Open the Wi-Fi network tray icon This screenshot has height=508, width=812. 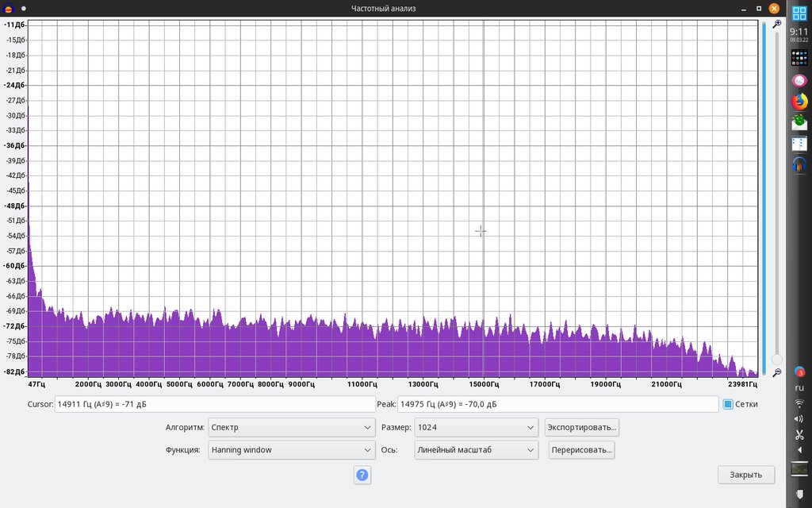pyautogui.click(x=799, y=402)
